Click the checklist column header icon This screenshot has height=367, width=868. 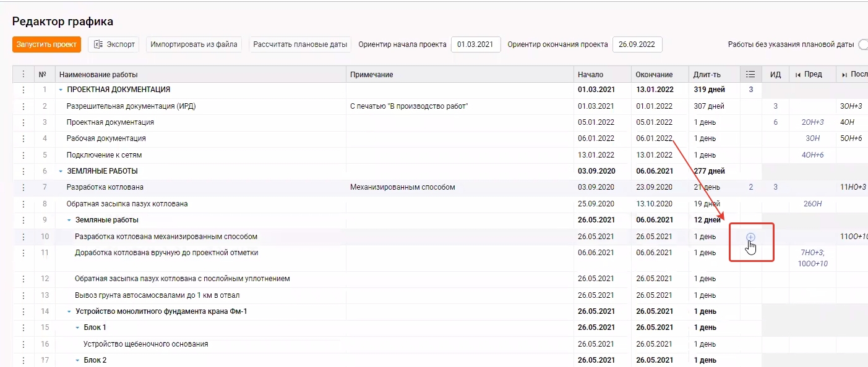(x=750, y=74)
